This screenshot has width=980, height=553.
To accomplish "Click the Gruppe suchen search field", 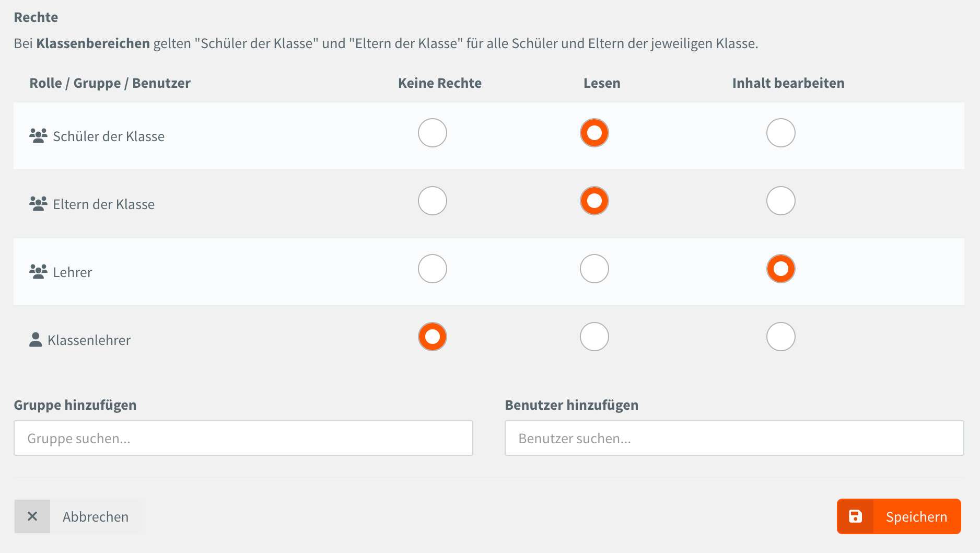I will 243,438.
